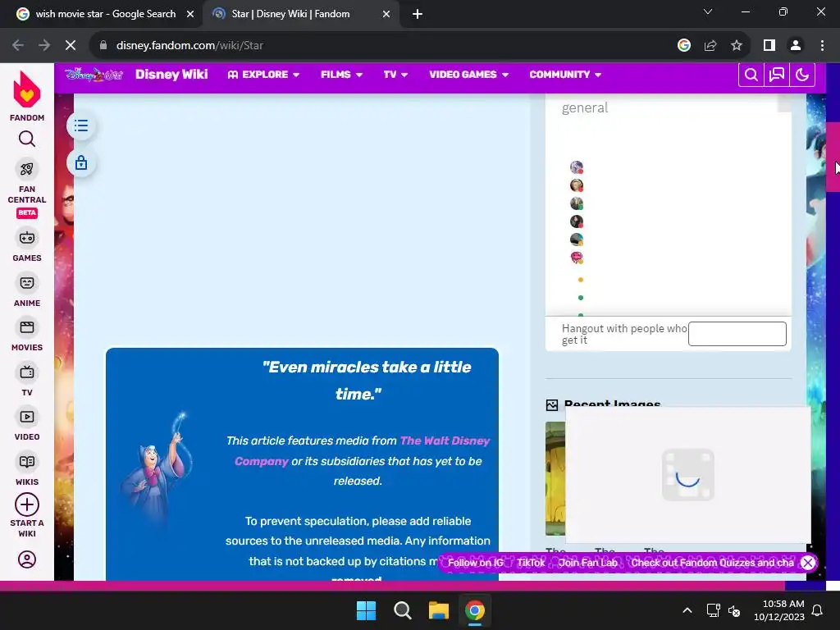
Task: Open the Movies sidebar icon
Action: (27, 327)
